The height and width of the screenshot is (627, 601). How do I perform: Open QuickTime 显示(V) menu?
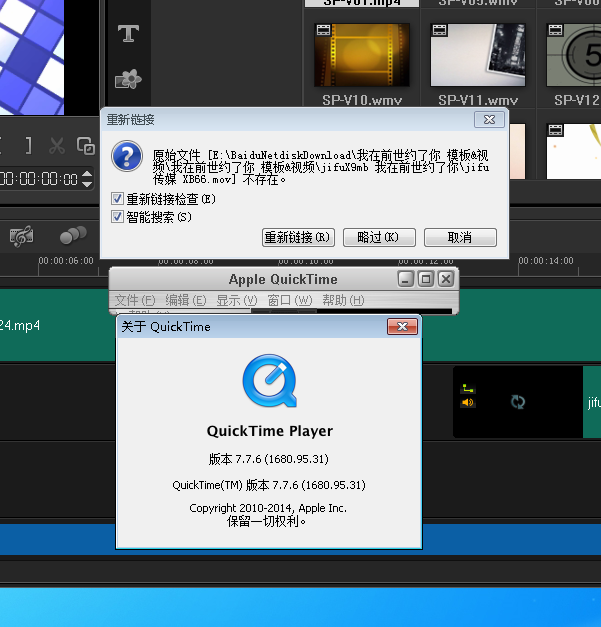[237, 300]
